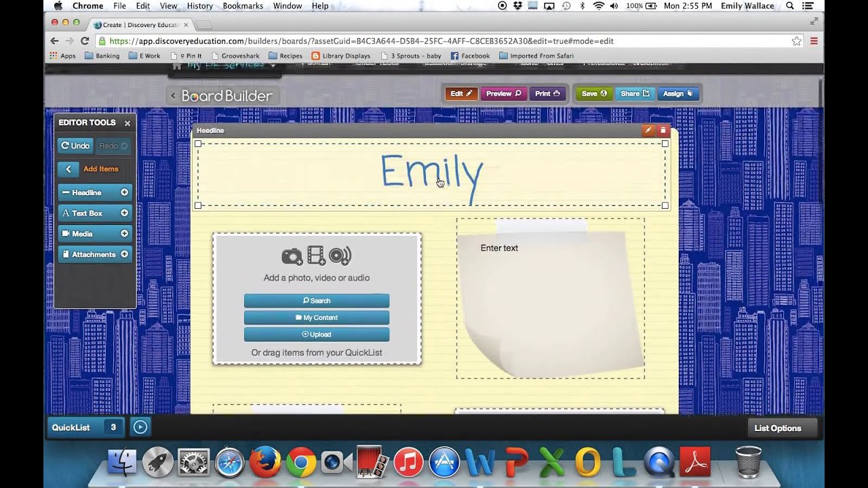Screen dimensions: 868x488
Task: Close the Editor Tools panel
Action: [x=127, y=123]
